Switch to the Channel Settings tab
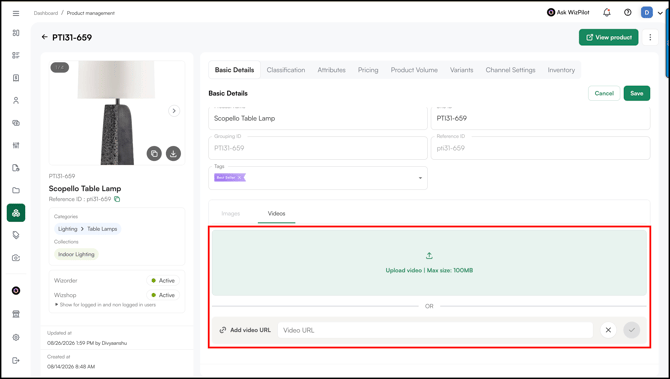Screen dimensions: 670x379 click(x=510, y=70)
